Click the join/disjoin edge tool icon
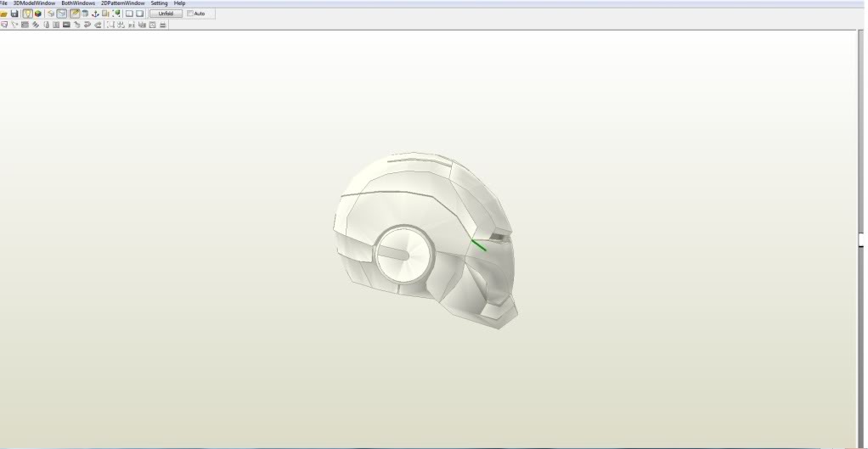 click(14, 25)
